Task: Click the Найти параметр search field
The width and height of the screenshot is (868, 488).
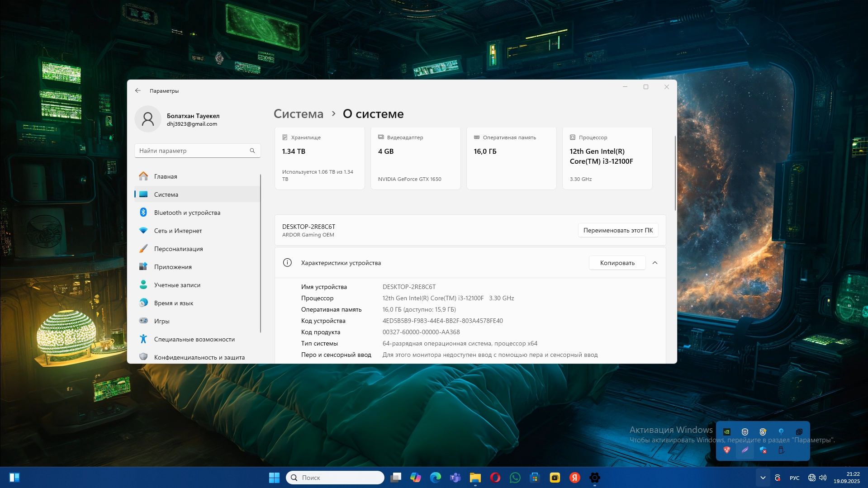Action: click(197, 151)
